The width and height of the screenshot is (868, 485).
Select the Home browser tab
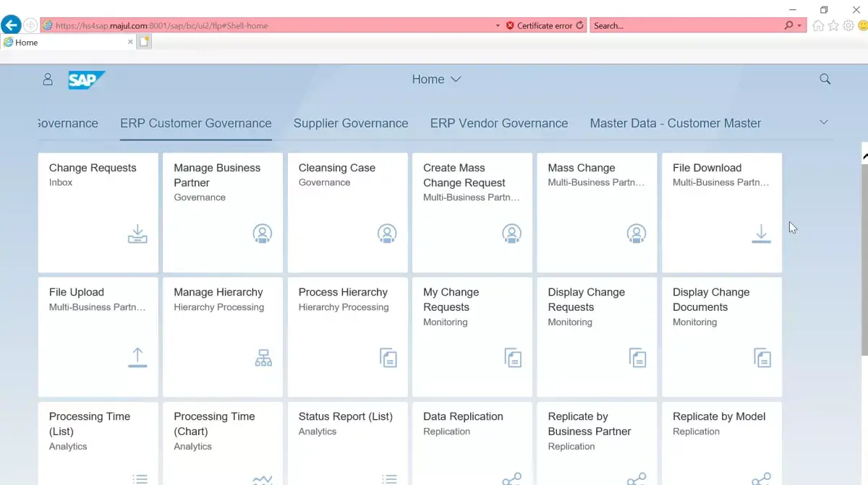[67, 42]
